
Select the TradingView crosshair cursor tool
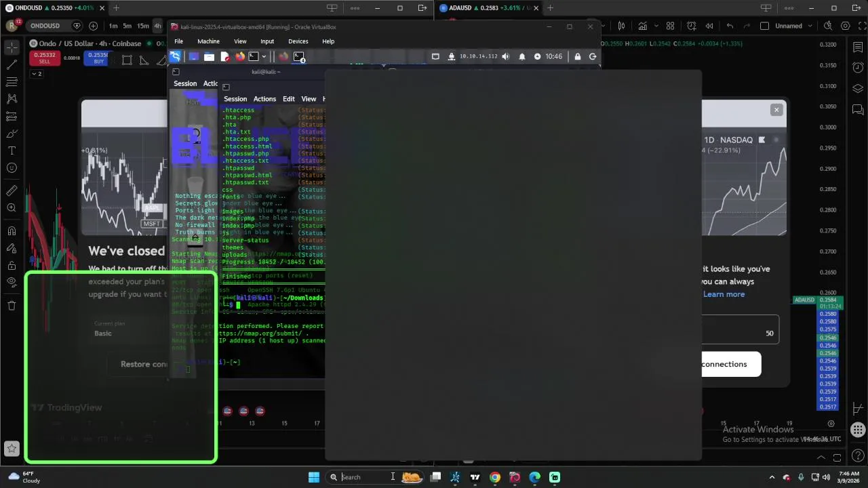(12, 47)
